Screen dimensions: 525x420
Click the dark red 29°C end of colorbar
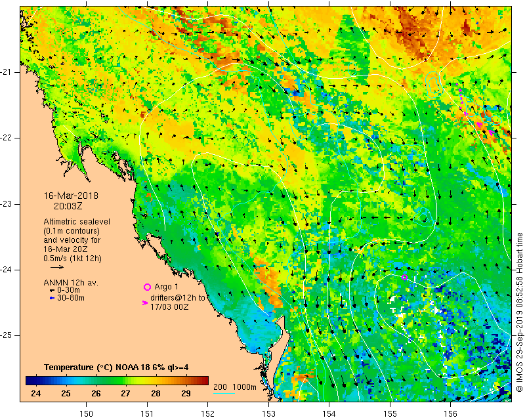pyautogui.click(x=203, y=381)
